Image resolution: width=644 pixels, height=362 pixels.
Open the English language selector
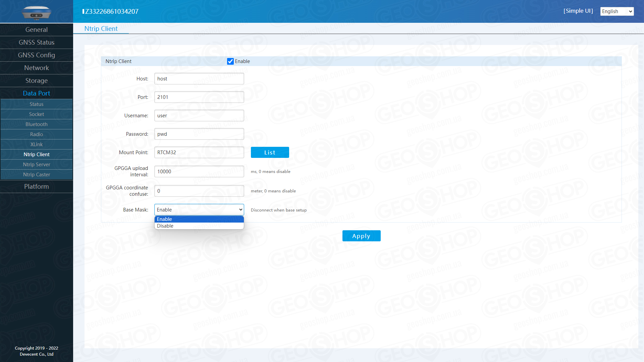(617, 11)
